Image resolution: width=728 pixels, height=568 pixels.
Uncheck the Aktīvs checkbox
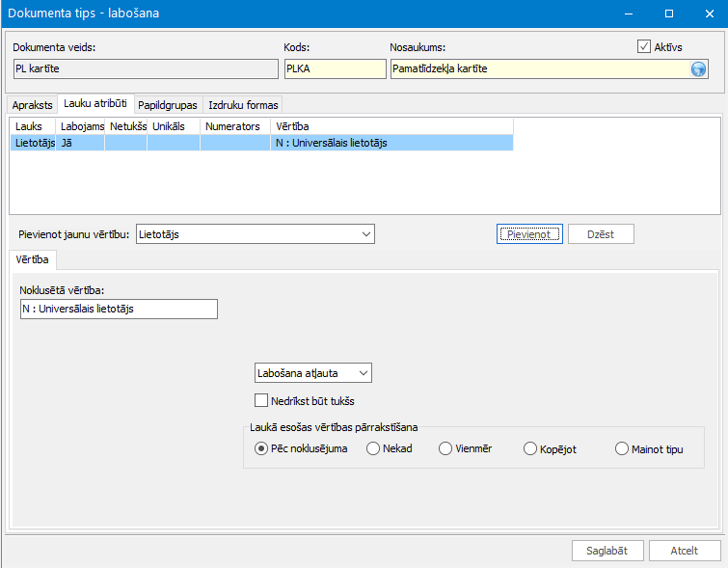pos(644,46)
